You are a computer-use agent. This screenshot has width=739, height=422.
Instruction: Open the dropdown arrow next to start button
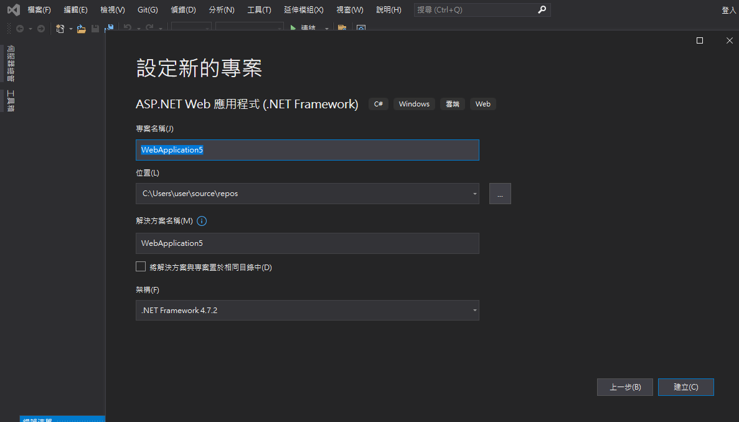pyautogui.click(x=326, y=29)
